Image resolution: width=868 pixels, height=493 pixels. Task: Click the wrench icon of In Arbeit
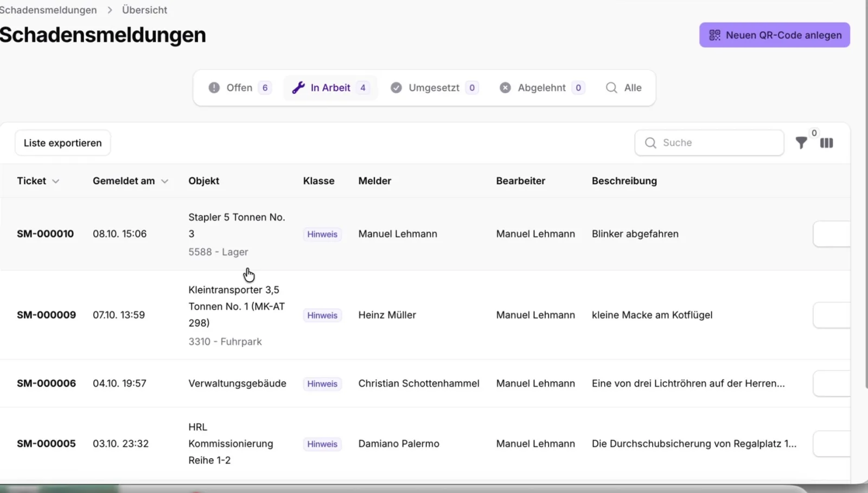298,88
